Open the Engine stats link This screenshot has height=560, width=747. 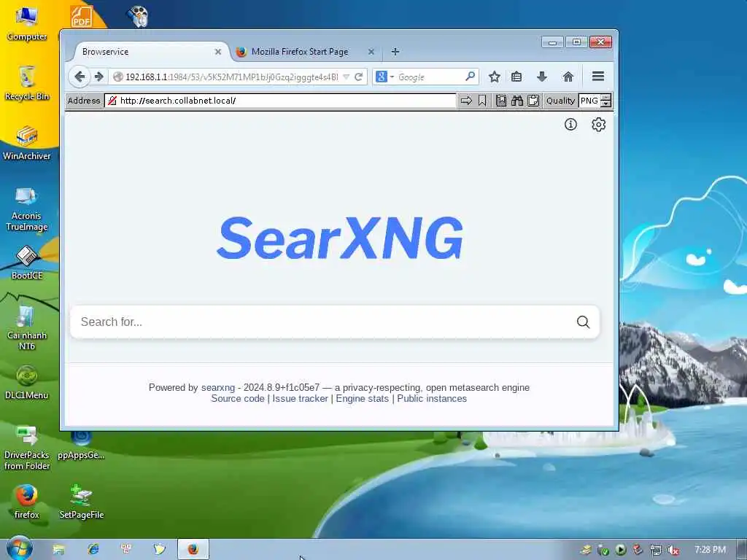pyautogui.click(x=362, y=399)
